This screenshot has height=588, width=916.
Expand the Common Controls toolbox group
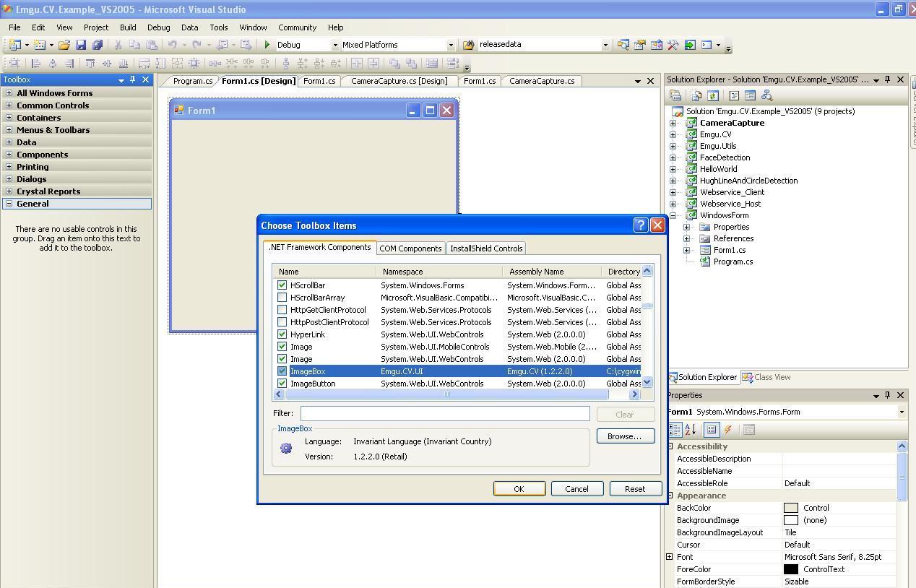[9, 105]
